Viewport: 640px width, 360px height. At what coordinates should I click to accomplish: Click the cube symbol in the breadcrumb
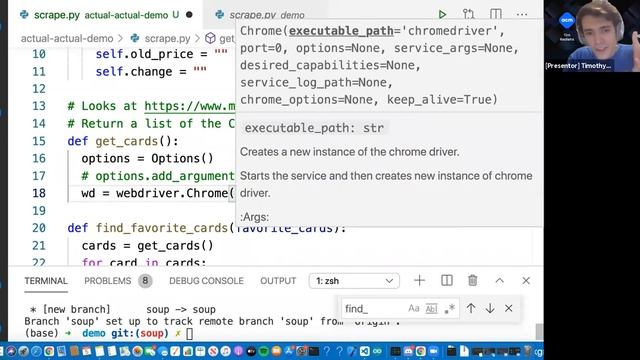(210, 38)
